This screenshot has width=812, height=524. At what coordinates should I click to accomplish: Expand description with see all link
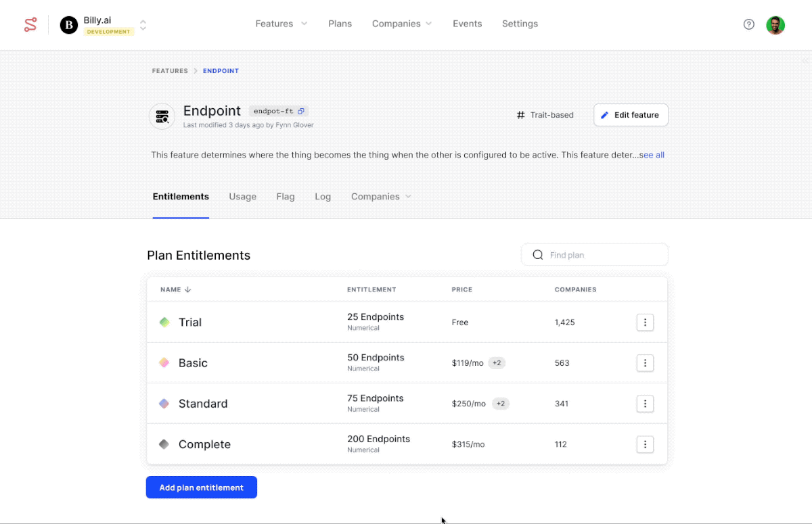click(x=652, y=155)
